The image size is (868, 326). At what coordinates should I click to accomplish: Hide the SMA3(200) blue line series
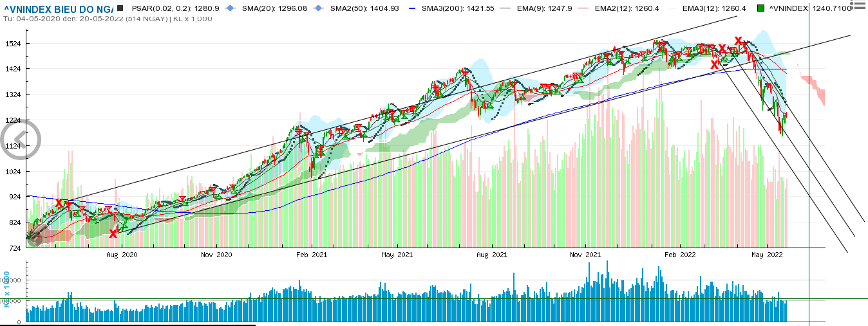pos(451,8)
